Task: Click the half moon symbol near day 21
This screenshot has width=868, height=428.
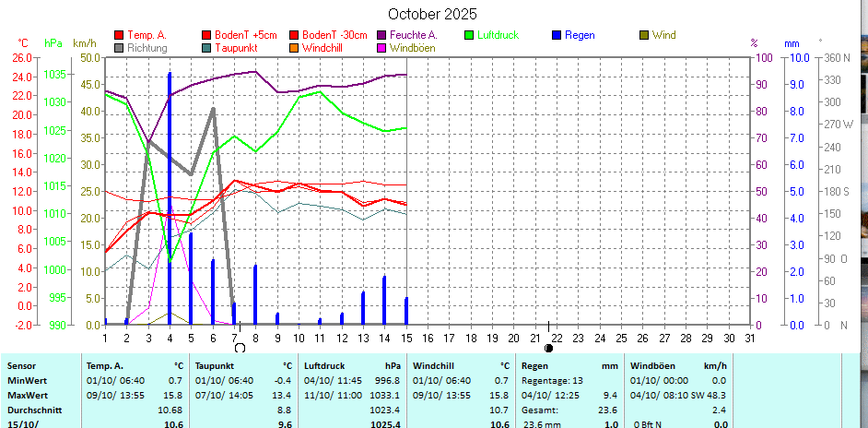Action: pyautogui.click(x=549, y=348)
